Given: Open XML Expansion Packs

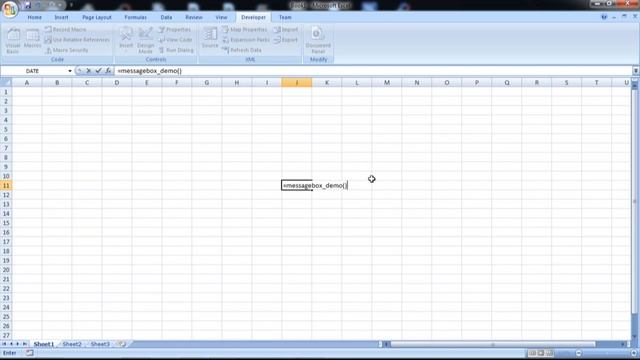Looking at the screenshot, I should pyautogui.click(x=246, y=40).
